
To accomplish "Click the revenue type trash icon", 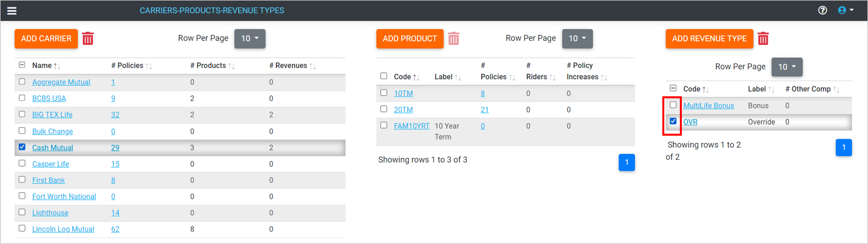I will click(x=763, y=39).
